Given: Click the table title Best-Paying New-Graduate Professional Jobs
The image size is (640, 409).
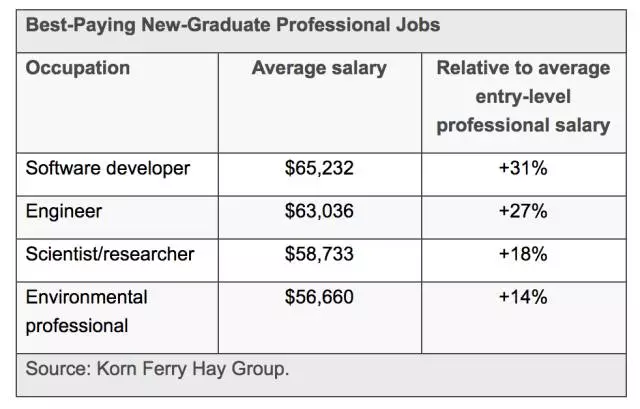Looking at the screenshot, I should [x=233, y=25].
